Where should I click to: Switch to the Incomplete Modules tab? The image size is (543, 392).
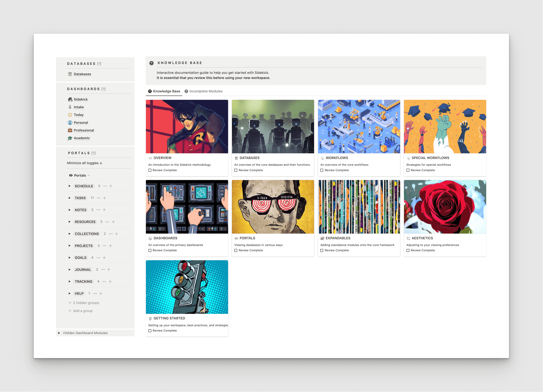click(x=204, y=91)
